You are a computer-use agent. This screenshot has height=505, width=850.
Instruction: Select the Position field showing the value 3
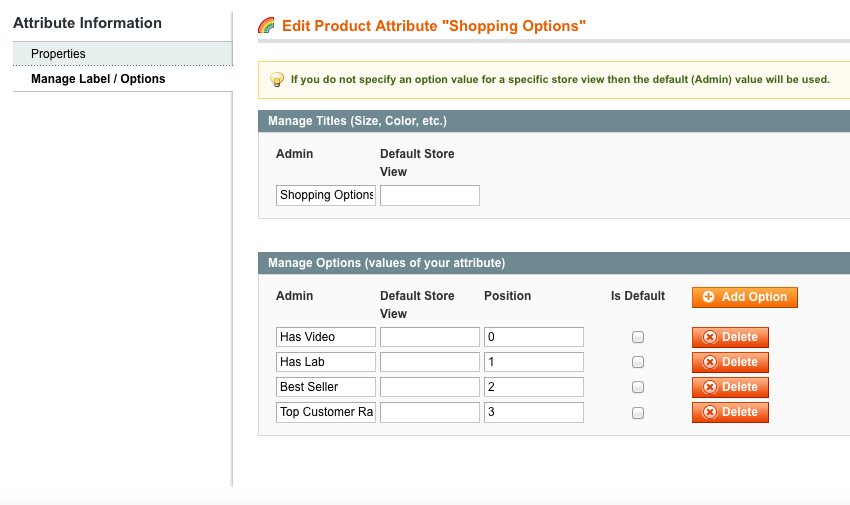click(x=534, y=412)
